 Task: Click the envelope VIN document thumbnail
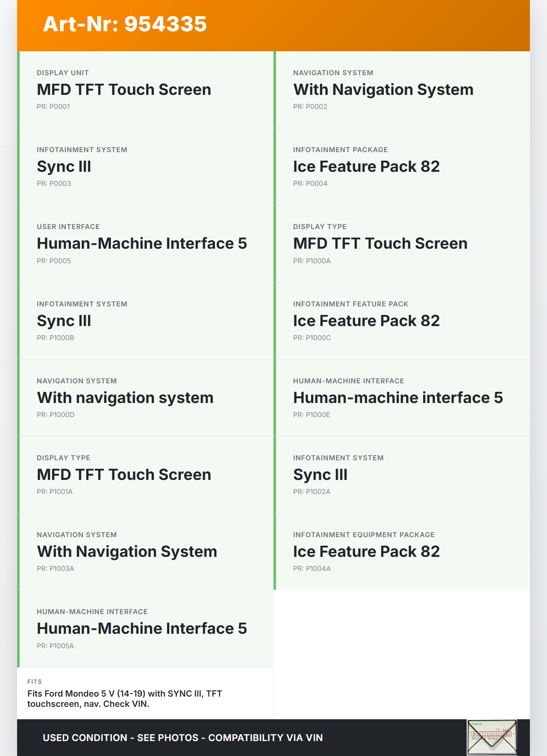click(492, 737)
